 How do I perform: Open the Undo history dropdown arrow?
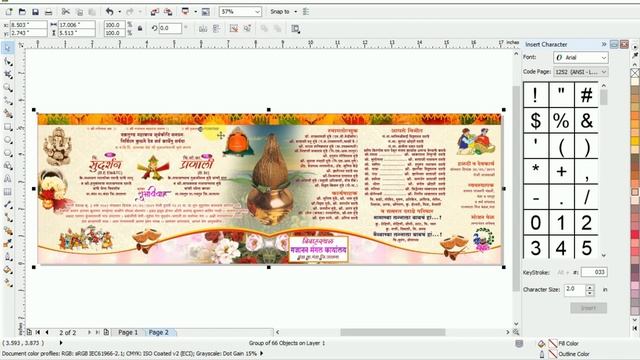click(119, 12)
